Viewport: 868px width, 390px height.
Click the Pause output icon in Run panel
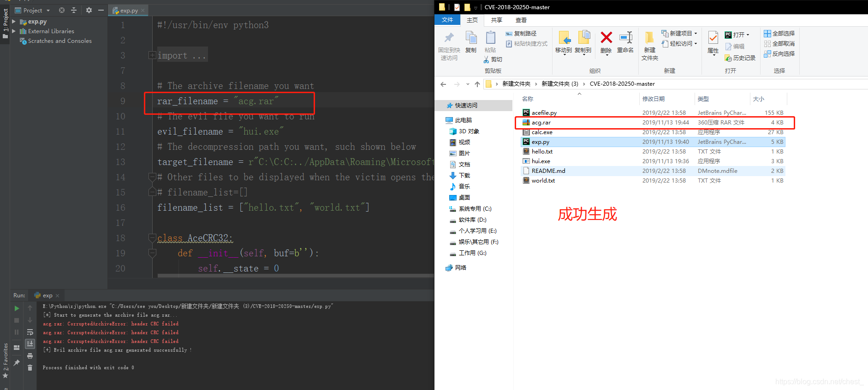pos(17,332)
